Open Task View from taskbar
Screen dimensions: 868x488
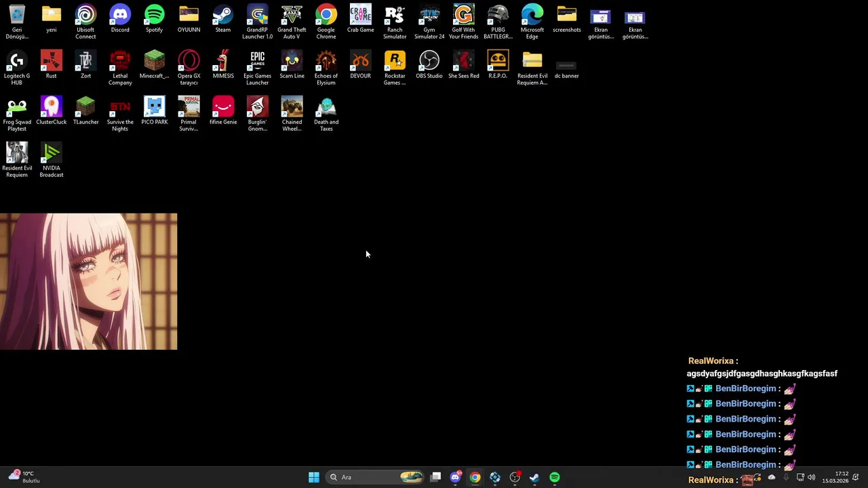click(x=436, y=477)
